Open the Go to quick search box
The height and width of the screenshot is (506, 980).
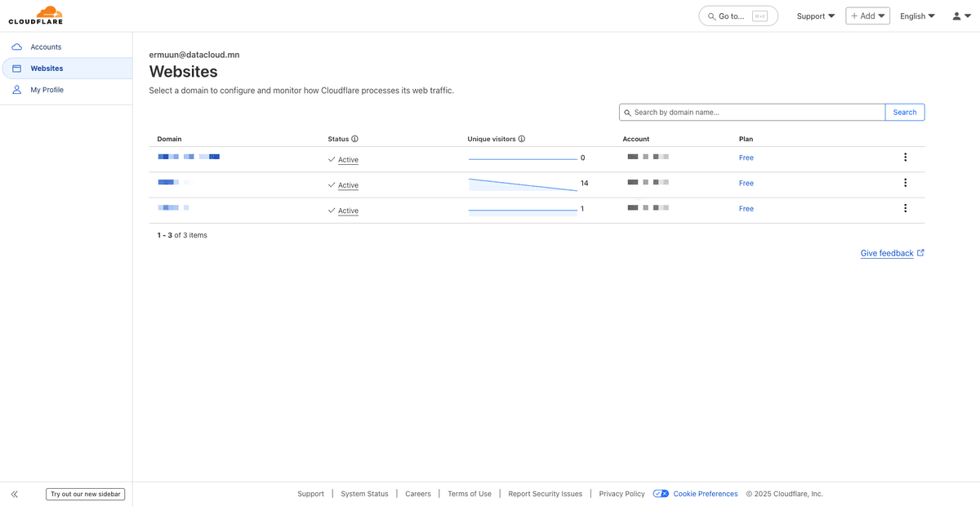pos(738,16)
